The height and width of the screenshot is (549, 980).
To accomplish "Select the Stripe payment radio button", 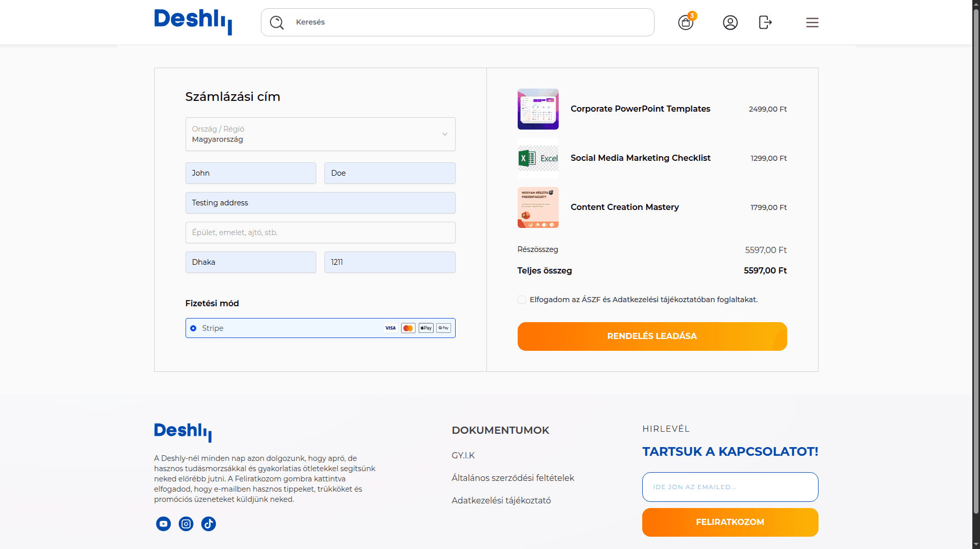I will (x=193, y=328).
